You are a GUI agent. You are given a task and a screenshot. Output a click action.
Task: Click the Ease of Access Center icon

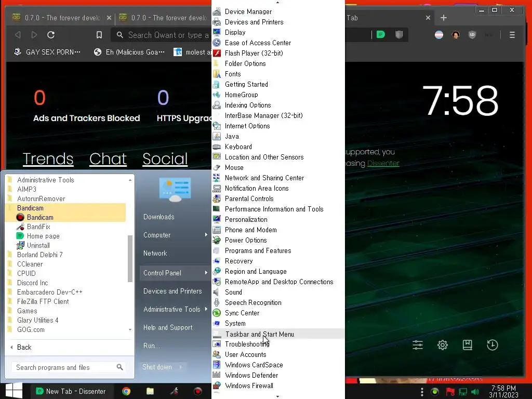tap(217, 43)
